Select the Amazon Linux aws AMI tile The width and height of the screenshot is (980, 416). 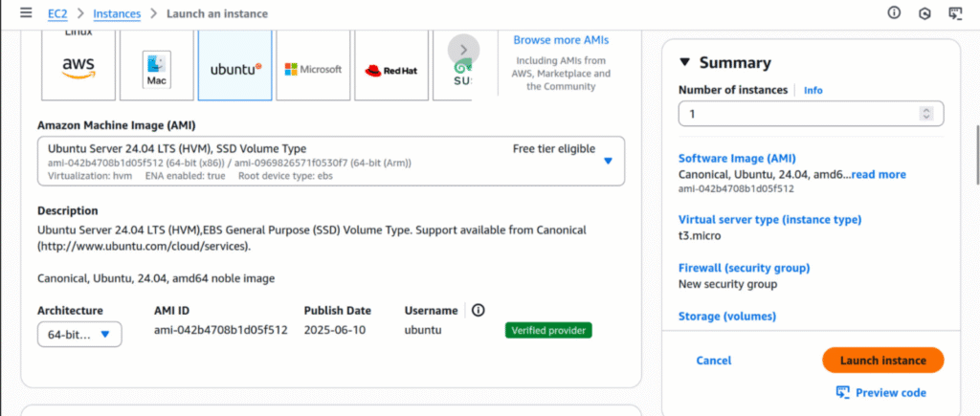coord(78,65)
